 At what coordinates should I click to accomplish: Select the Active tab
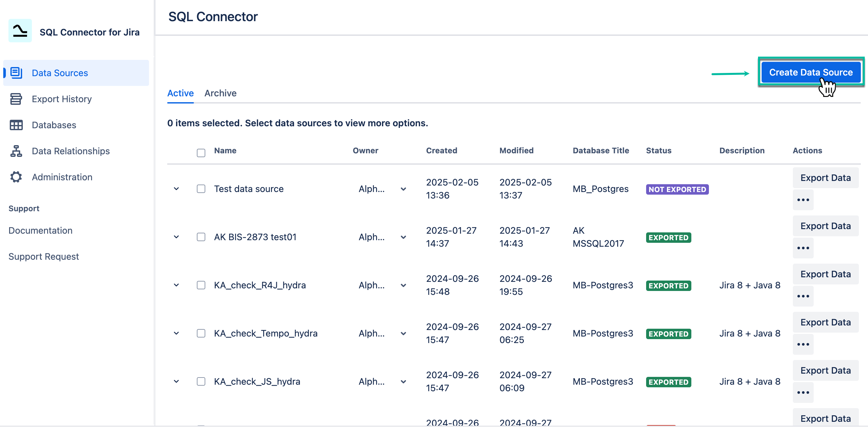(180, 93)
